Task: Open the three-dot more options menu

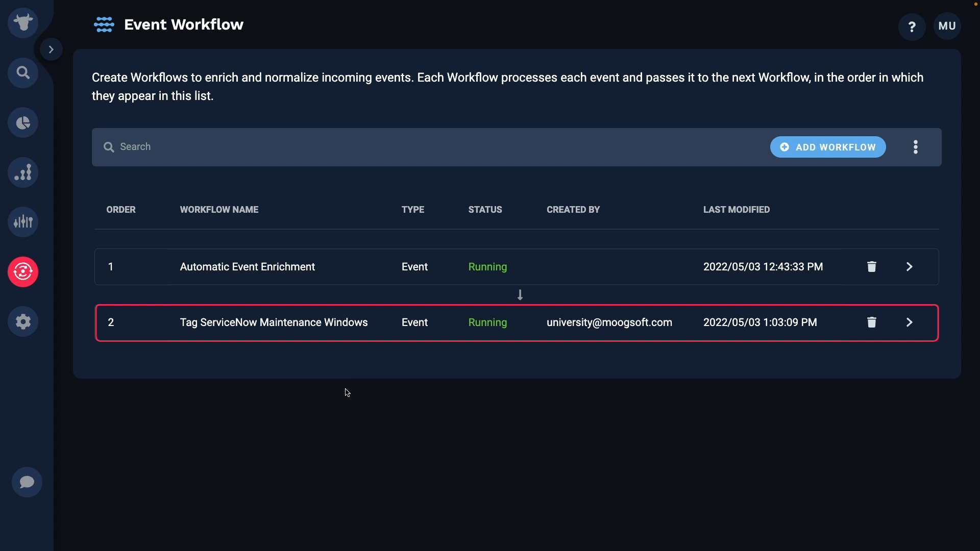Action: [x=916, y=147]
